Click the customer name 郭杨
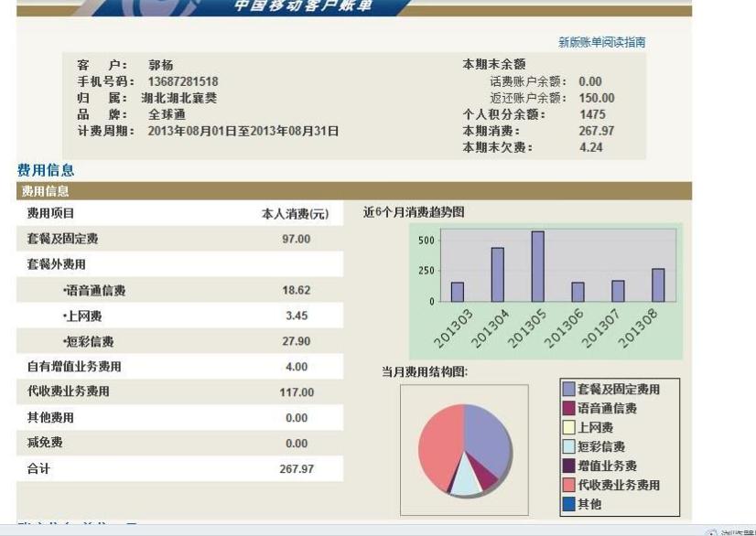This screenshot has width=756, height=536. tap(160, 65)
